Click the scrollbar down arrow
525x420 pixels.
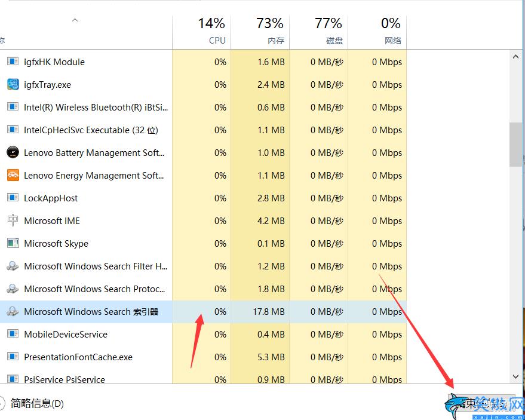515,377
